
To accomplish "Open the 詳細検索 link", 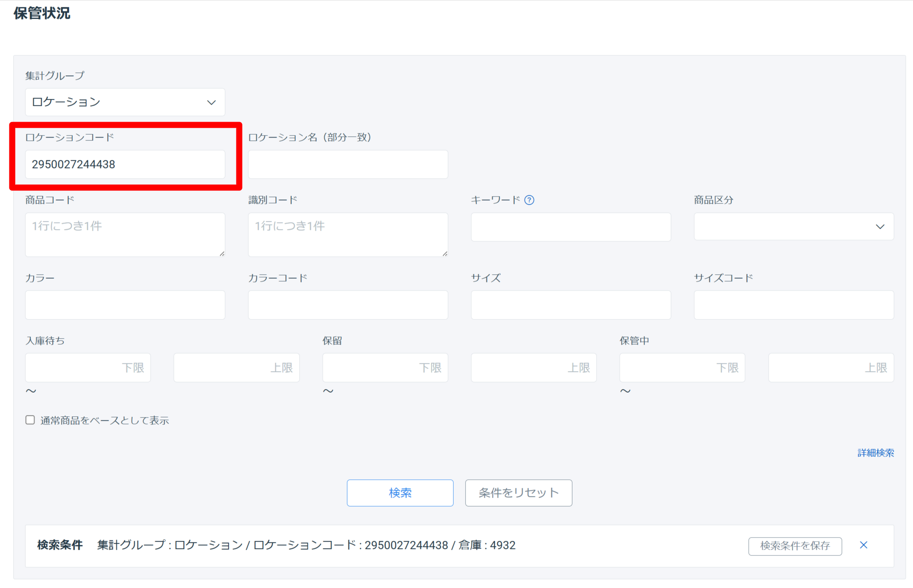I will (876, 452).
